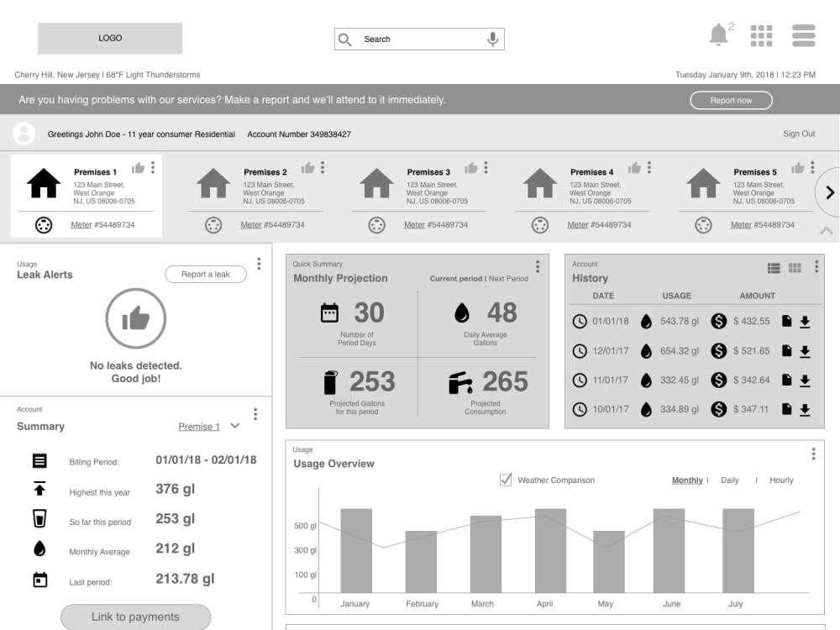Expand the Premise 1 dropdown arrow in Summary
This screenshot has height=630, width=840.
click(234, 426)
